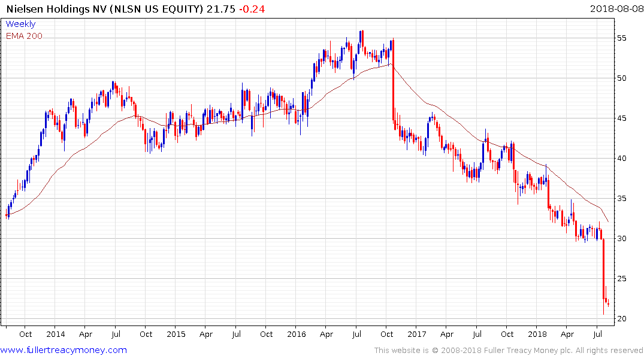644x359 pixels.
Task: Click the 50 price axis label
Action: point(622,78)
